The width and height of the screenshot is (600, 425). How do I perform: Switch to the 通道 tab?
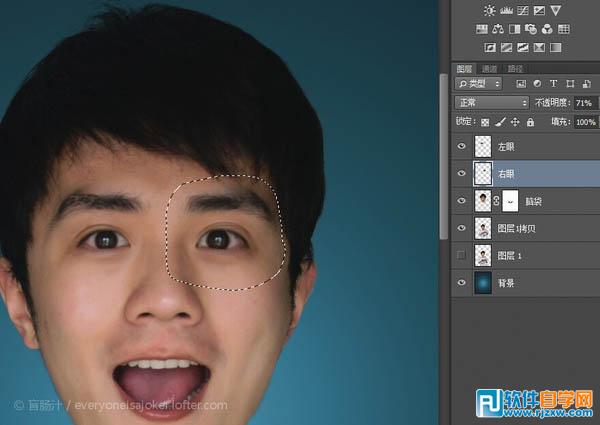coord(489,69)
